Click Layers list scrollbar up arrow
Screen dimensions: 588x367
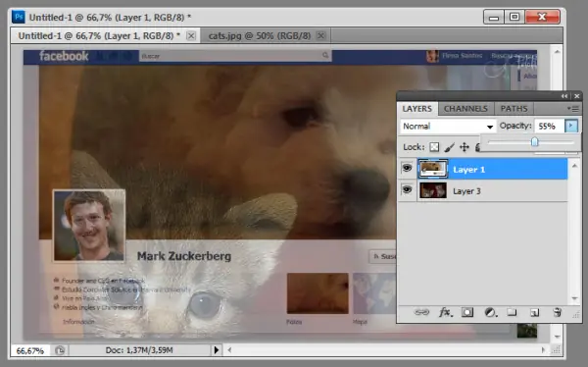tap(574, 165)
